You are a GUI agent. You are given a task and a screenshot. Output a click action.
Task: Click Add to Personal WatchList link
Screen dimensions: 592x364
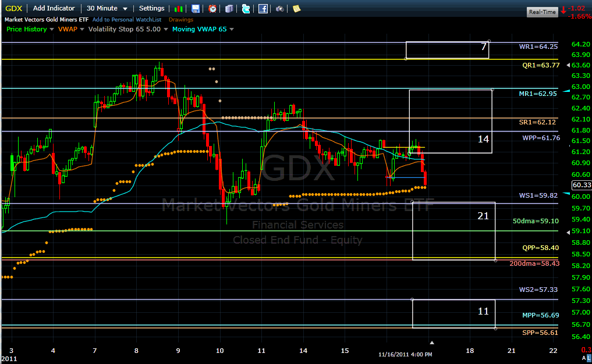127,20
